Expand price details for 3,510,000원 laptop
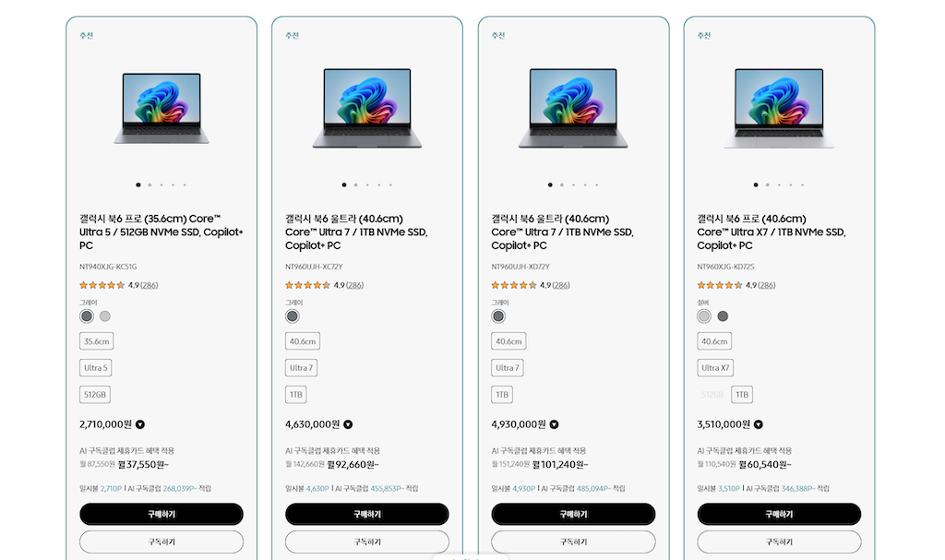 [759, 425]
